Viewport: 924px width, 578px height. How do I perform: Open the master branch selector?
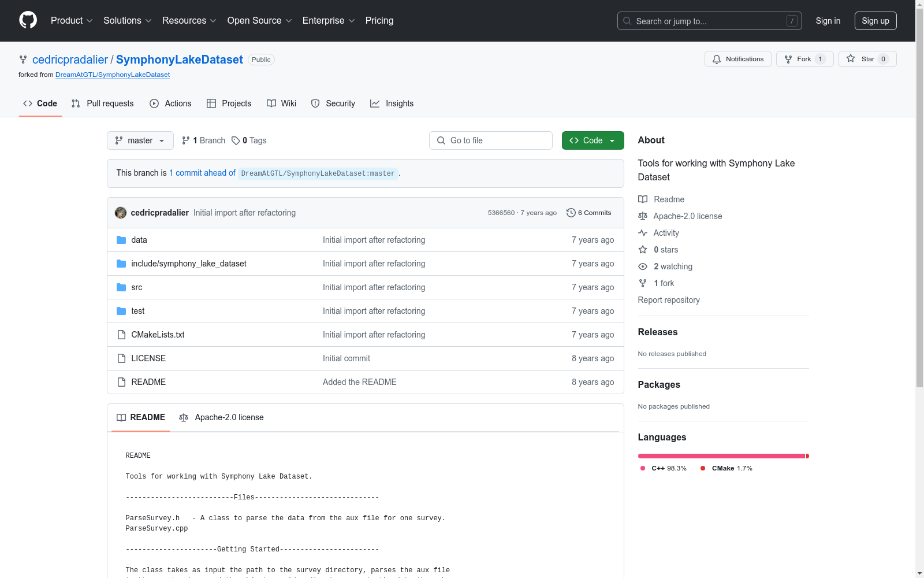point(140,140)
